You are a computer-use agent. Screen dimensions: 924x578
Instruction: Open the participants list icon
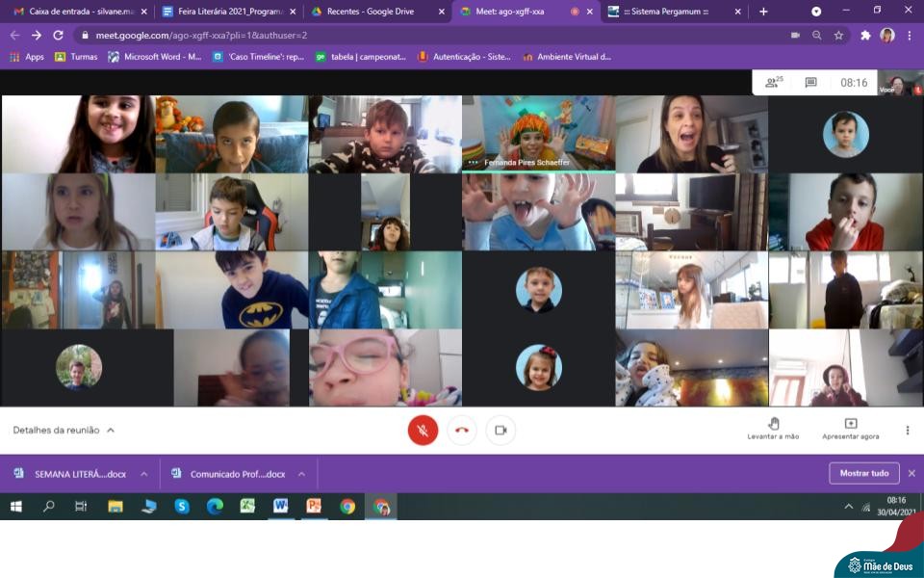point(773,83)
